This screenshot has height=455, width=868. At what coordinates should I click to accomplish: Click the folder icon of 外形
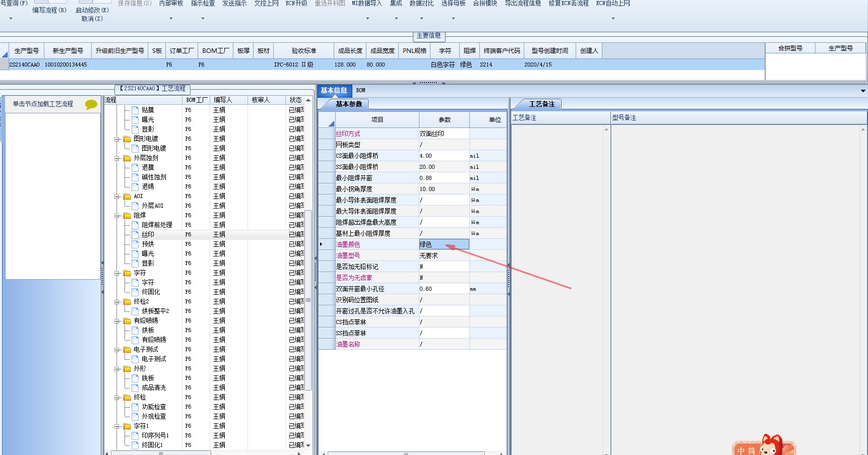click(x=127, y=368)
